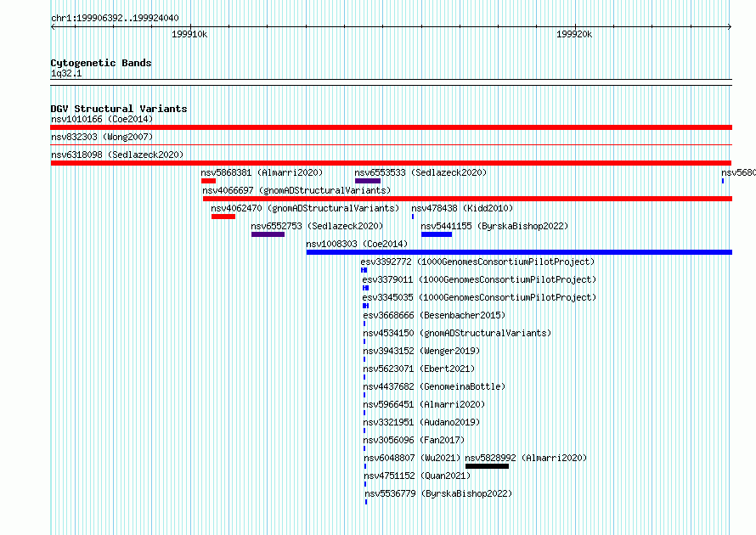Click the chr1:199906392..199924040 coordinates text
This screenshot has height=535, width=756.
coord(115,19)
